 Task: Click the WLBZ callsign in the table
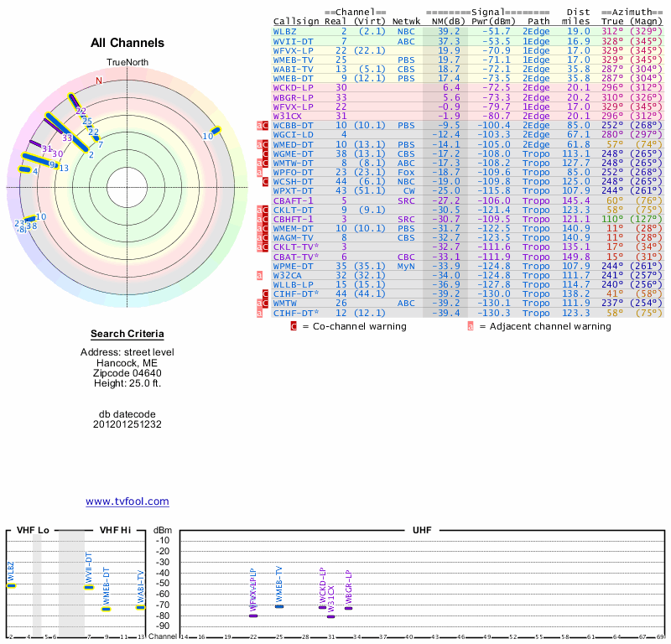pos(284,31)
